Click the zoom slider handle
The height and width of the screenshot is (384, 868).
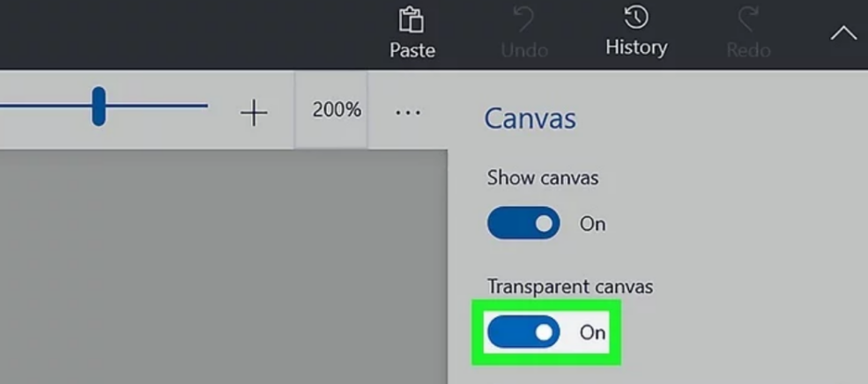tap(99, 107)
